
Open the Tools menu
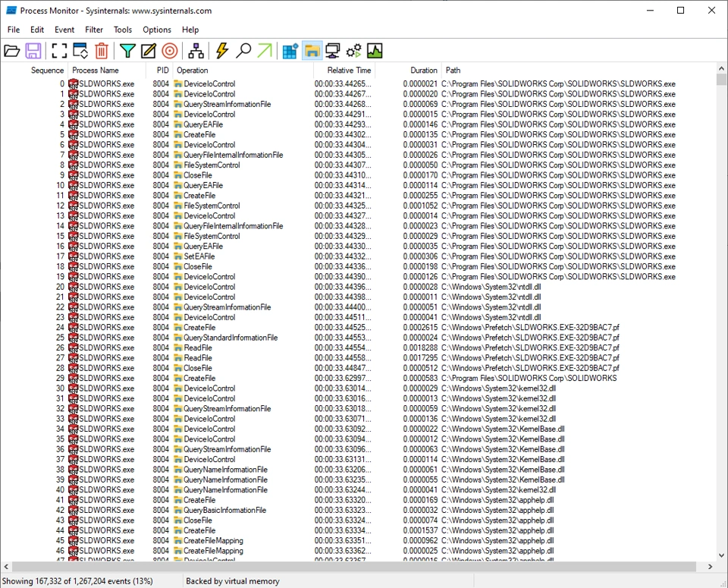click(123, 30)
